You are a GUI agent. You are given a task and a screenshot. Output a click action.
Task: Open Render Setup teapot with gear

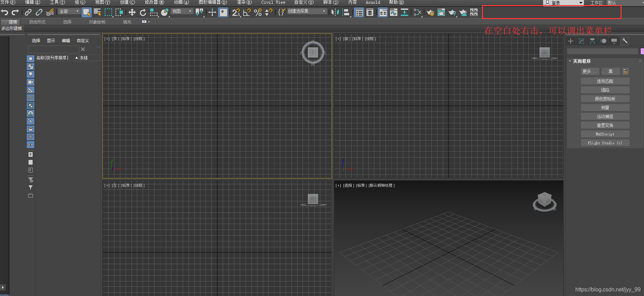[430, 13]
